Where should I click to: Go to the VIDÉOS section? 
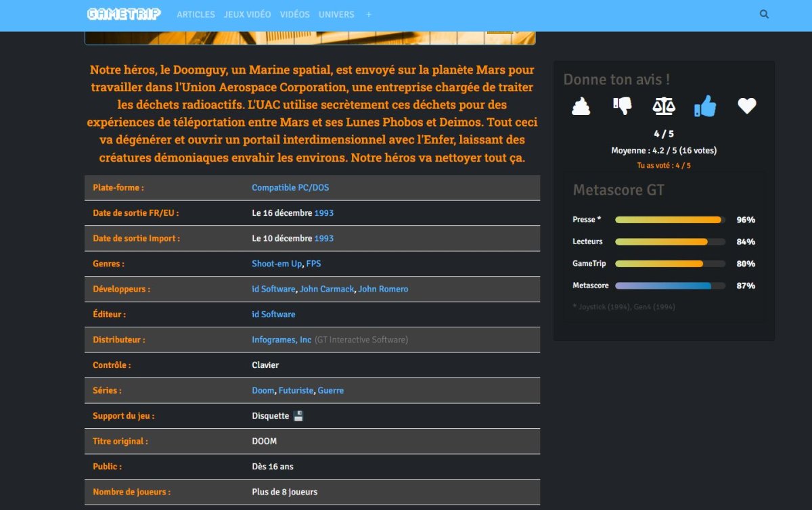pyautogui.click(x=294, y=14)
